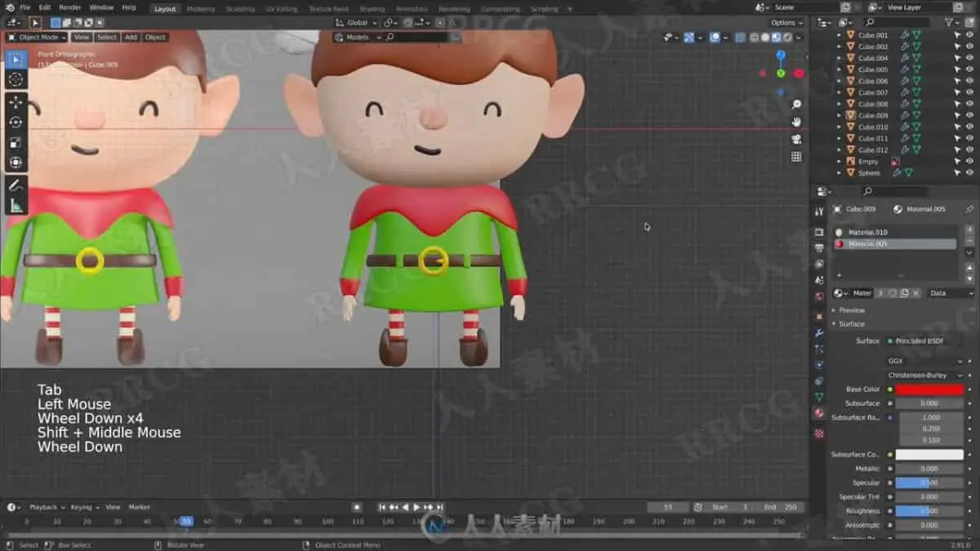
Task: Click the pan view hand icon
Action: point(796,122)
